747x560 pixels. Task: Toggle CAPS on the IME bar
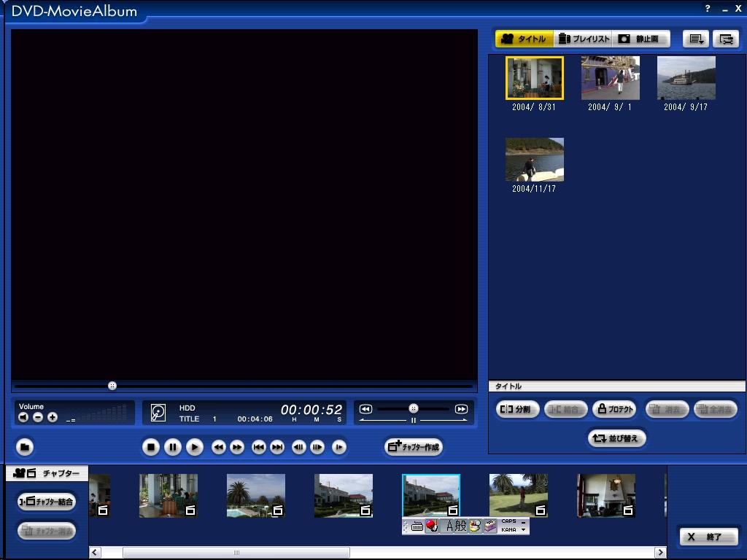(x=508, y=521)
